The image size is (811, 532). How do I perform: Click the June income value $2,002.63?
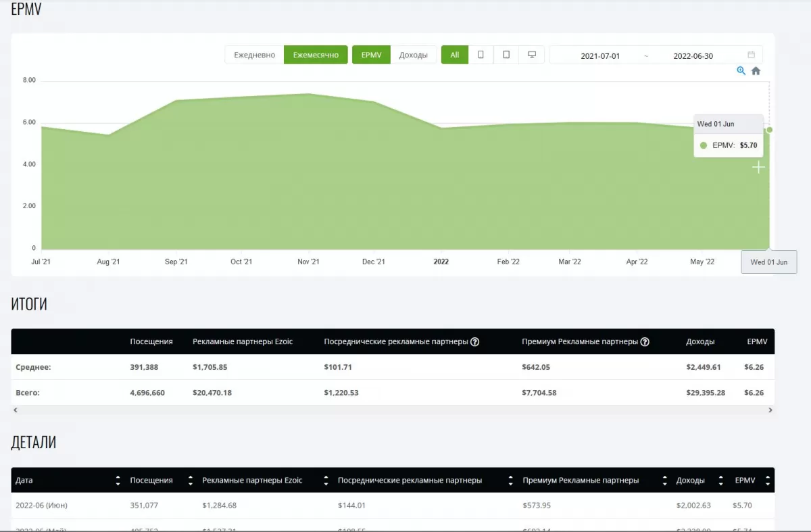point(694,506)
